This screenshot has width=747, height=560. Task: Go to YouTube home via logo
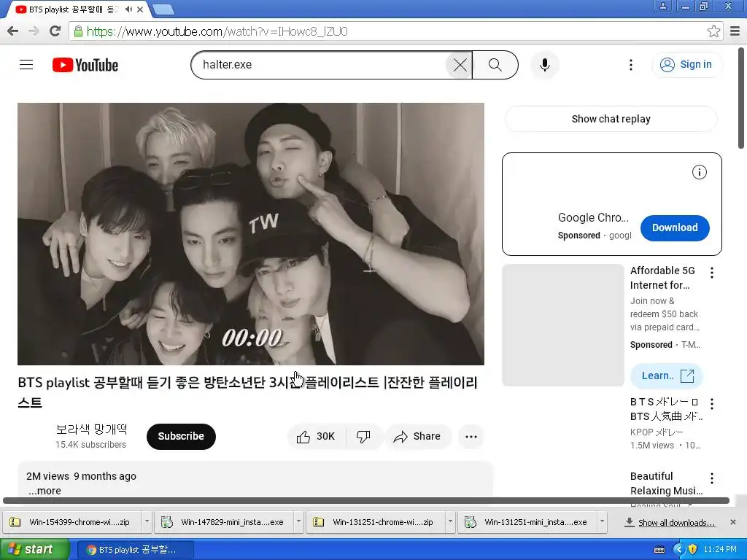coord(85,65)
